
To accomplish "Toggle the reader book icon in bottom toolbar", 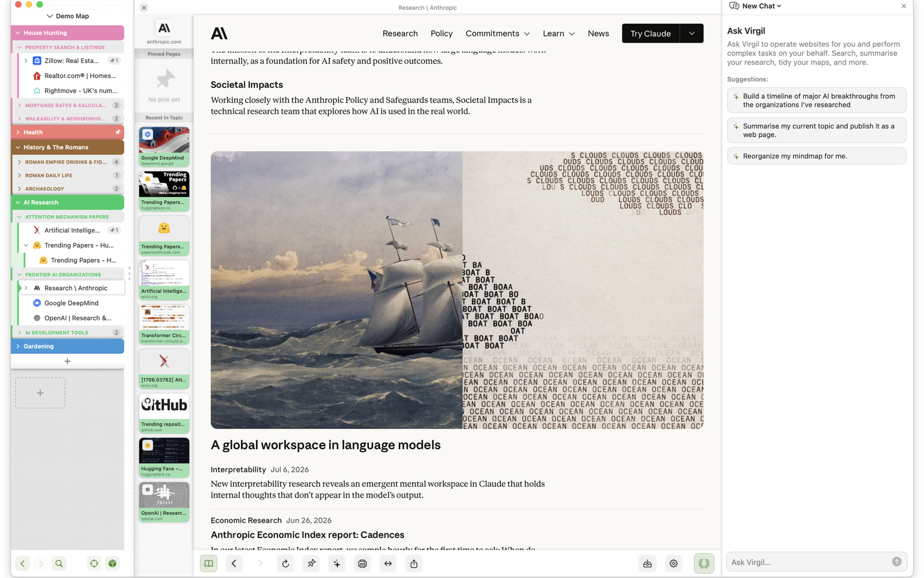I will point(208,564).
